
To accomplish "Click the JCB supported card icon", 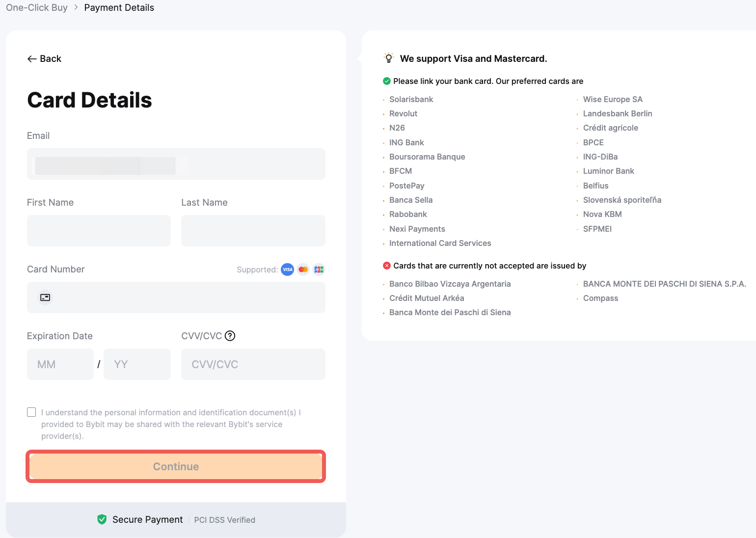I will [319, 269].
